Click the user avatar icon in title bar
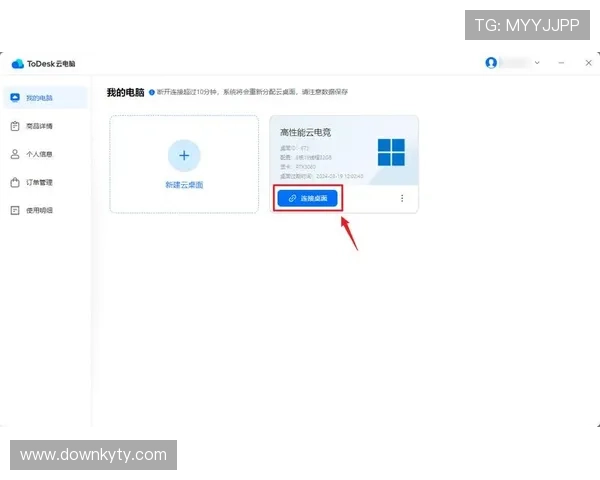 [491, 62]
